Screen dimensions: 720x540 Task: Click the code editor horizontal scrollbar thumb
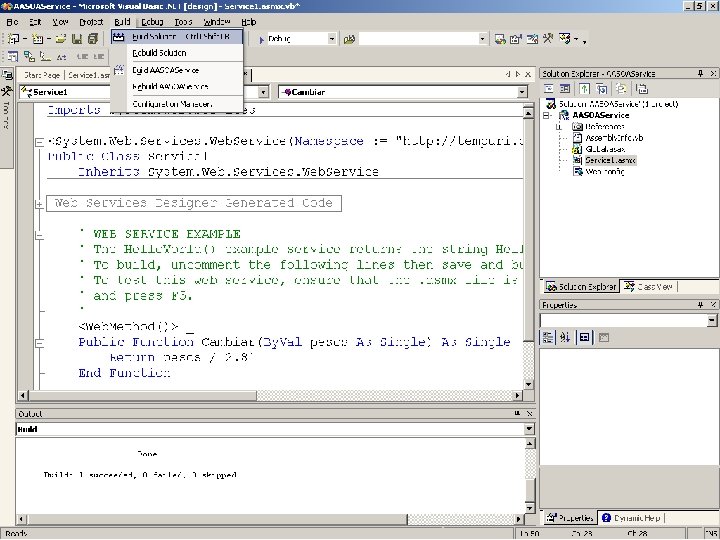coord(141,395)
